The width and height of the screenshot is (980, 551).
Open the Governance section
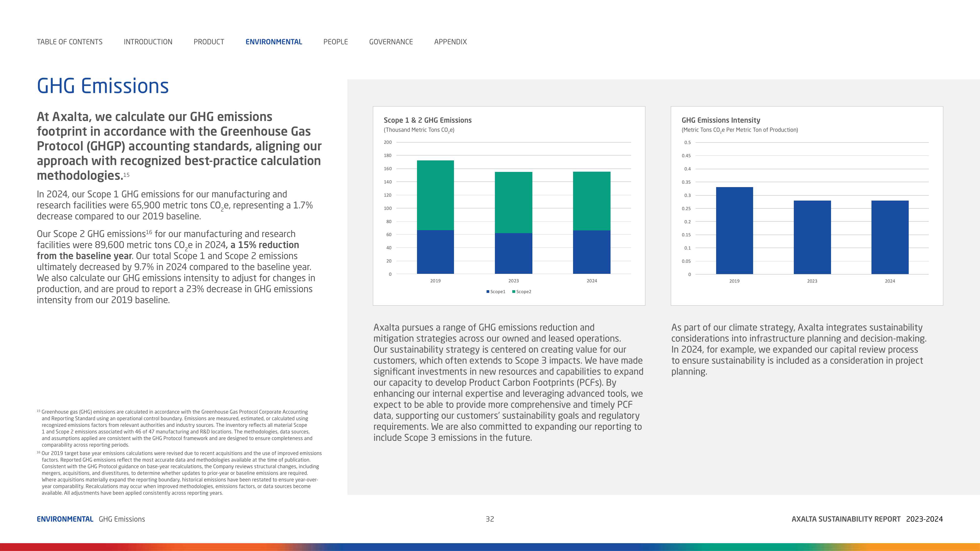391,42
